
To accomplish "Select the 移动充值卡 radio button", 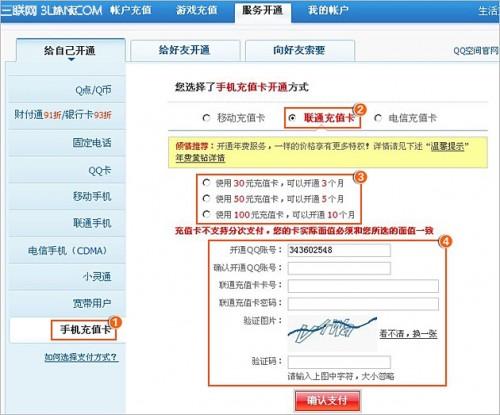I will [x=206, y=118].
